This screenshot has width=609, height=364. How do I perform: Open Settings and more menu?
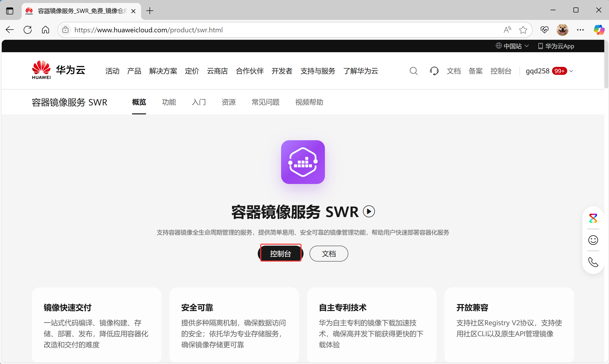tap(580, 30)
